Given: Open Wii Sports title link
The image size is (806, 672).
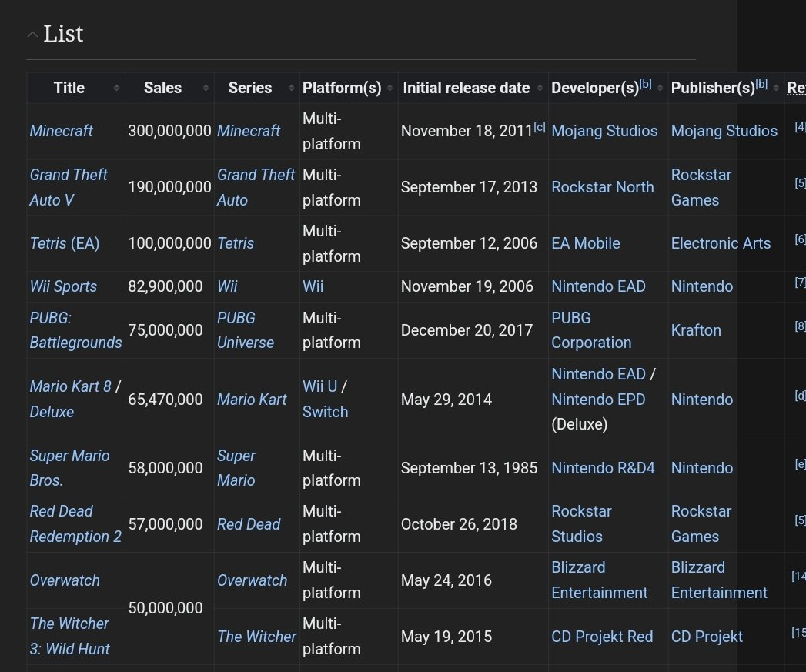Looking at the screenshot, I should pyautogui.click(x=63, y=286).
